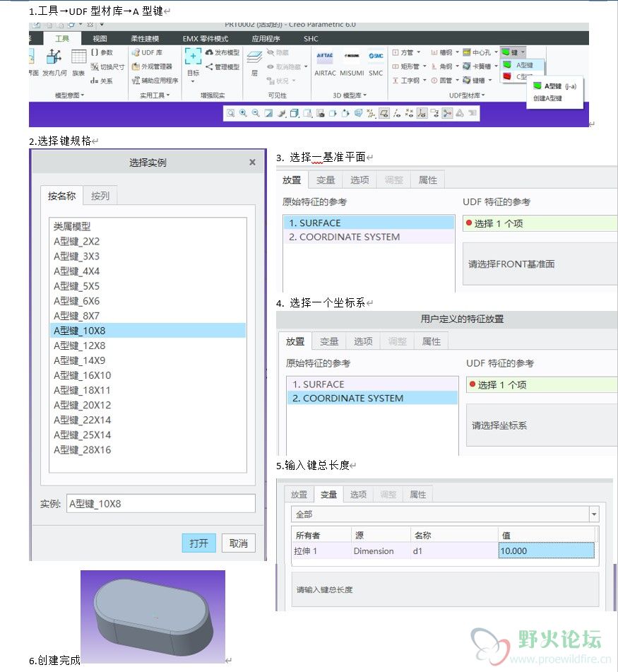
Task: Open the 应用程序 ribbon tab
Action: click(x=266, y=39)
